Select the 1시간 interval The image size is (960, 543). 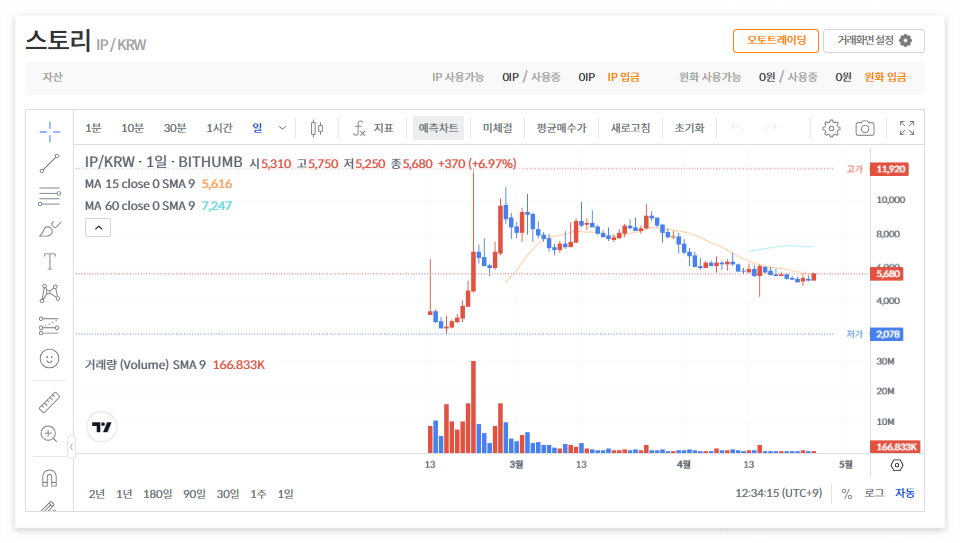219,128
